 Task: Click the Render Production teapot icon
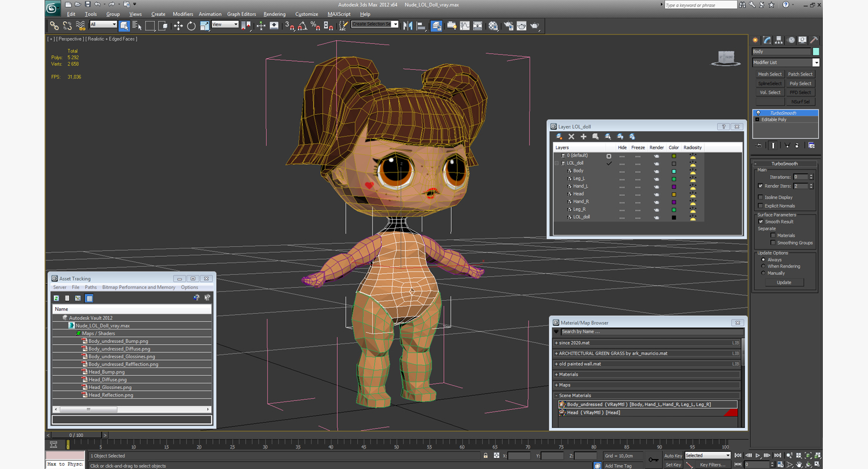535,26
